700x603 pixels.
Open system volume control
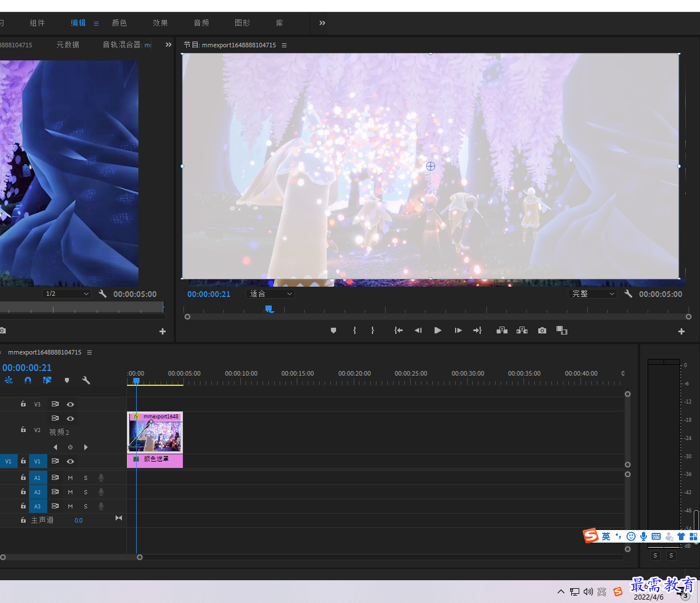tap(588, 592)
